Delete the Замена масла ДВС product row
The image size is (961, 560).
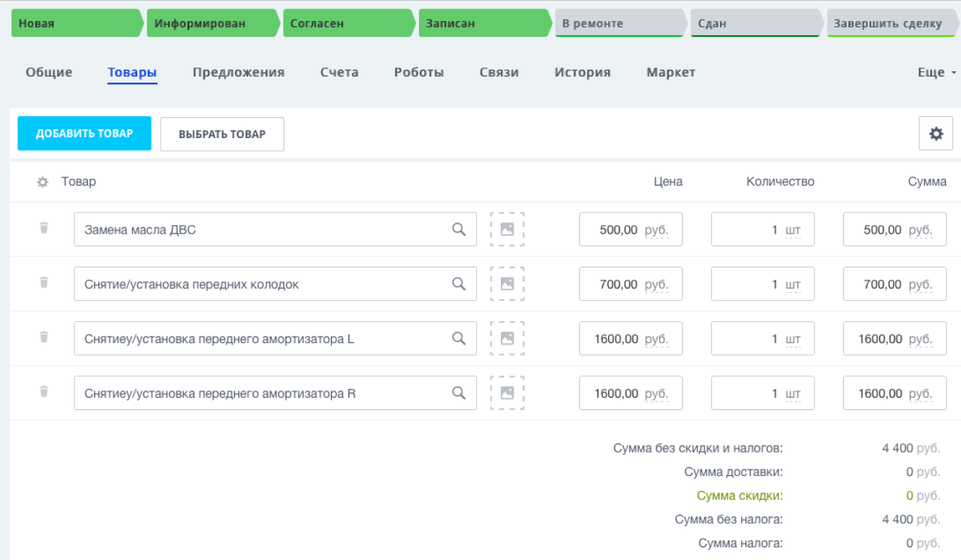[44, 228]
